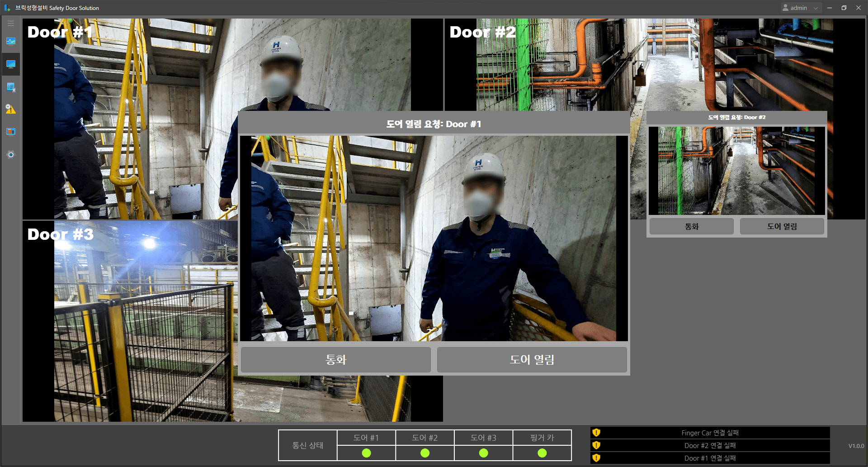This screenshot has height=467, width=868.
Task: Click the Door #1 연결 실패 alert entry
Action: [710, 458]
